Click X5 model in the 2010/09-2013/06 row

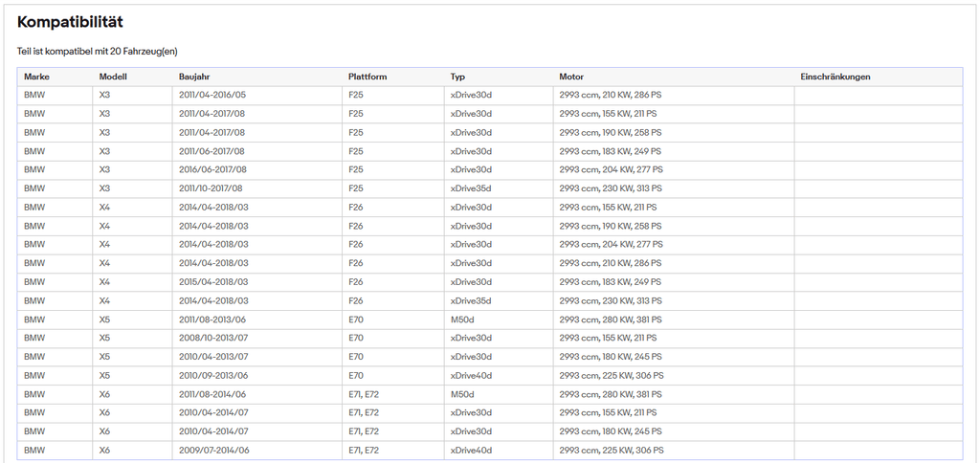tap(104, 376)
